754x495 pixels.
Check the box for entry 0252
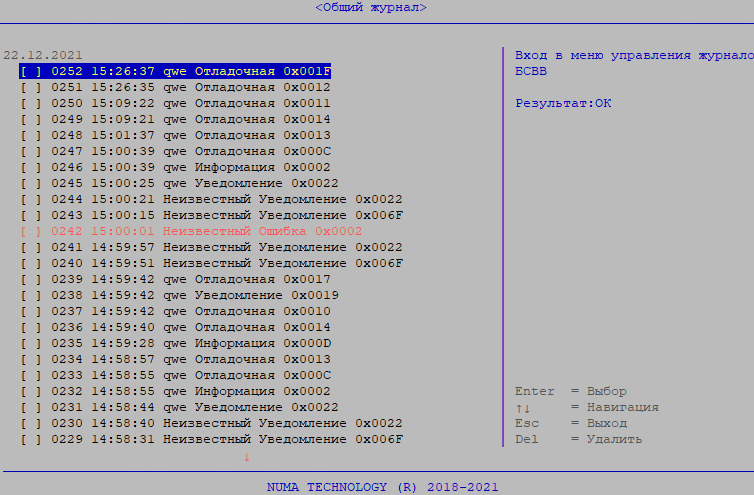30,72
